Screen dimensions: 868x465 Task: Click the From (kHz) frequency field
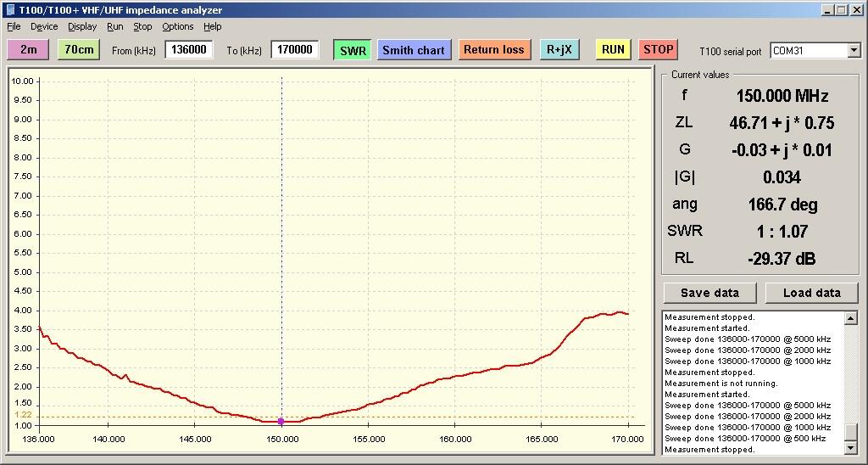click(188, 50)
